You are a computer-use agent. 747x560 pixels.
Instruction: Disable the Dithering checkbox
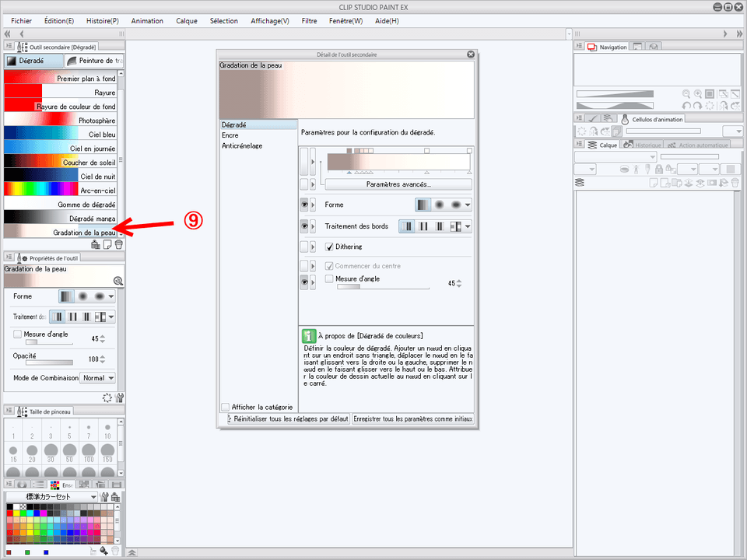point(330,247)
